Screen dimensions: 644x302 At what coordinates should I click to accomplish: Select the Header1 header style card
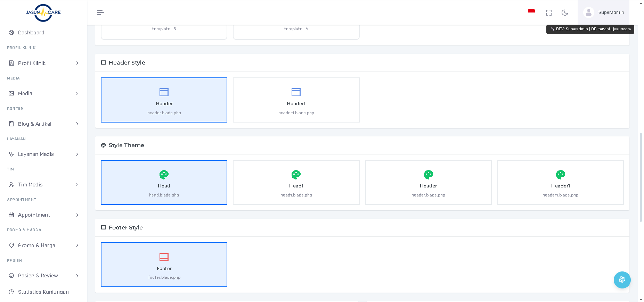[296, 100]
